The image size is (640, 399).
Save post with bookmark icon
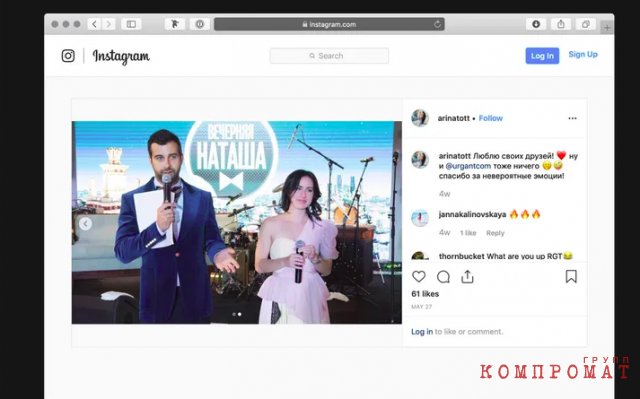[571, 277]
